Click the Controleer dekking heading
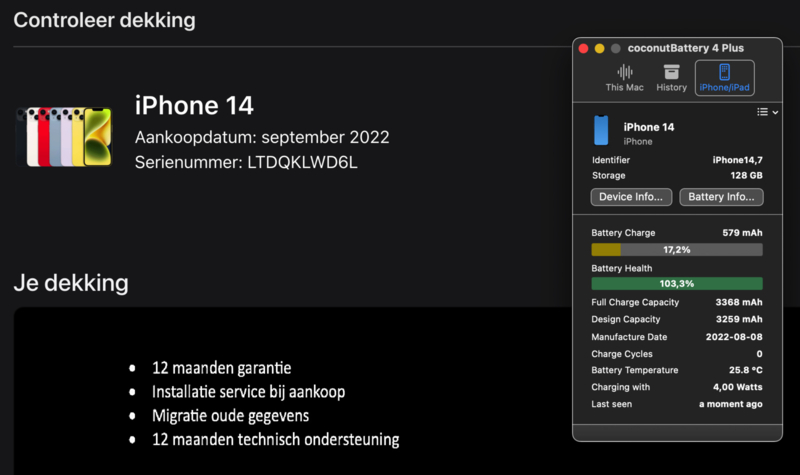 104,20
